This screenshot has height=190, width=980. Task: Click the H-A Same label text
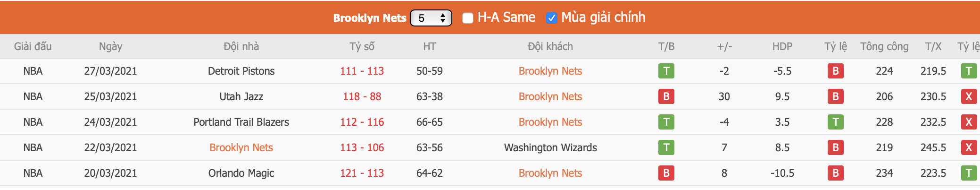(507, 17)
